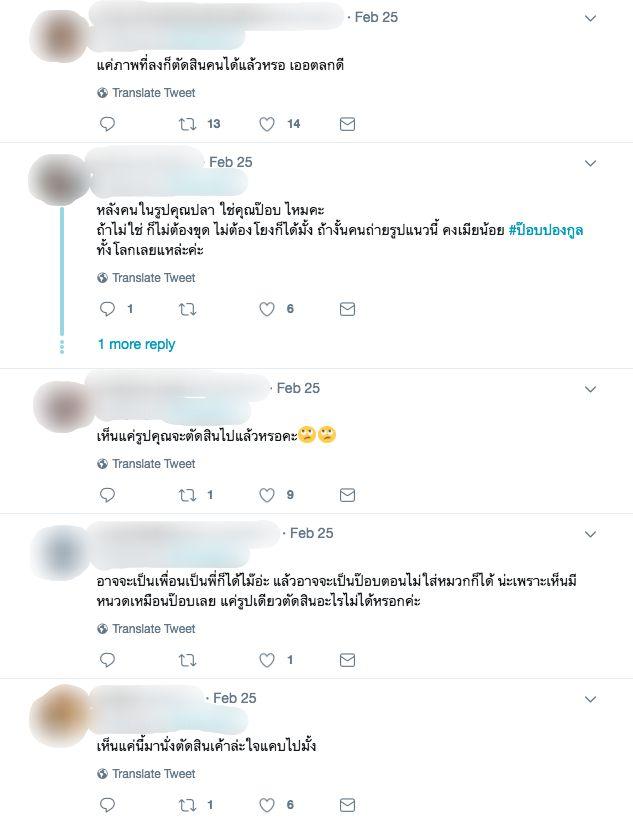Retweet the fourth tweet with no retweets

[187, 660]
